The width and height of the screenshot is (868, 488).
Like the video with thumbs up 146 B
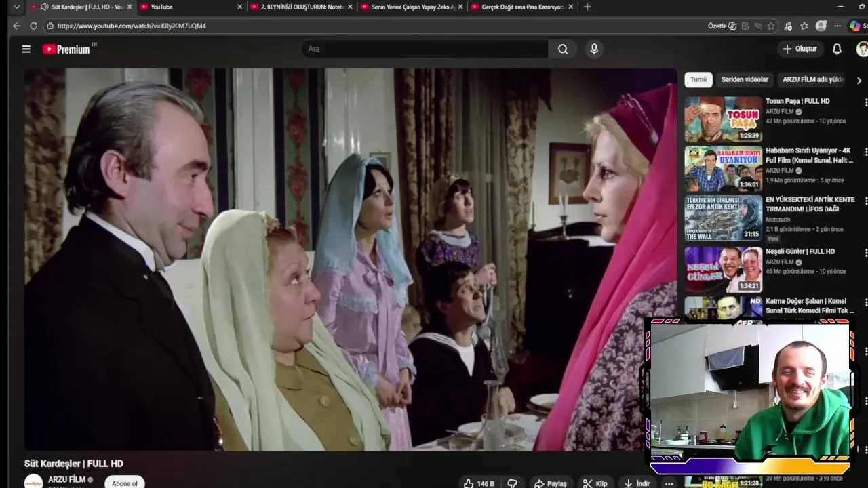(x=479, y=483)
